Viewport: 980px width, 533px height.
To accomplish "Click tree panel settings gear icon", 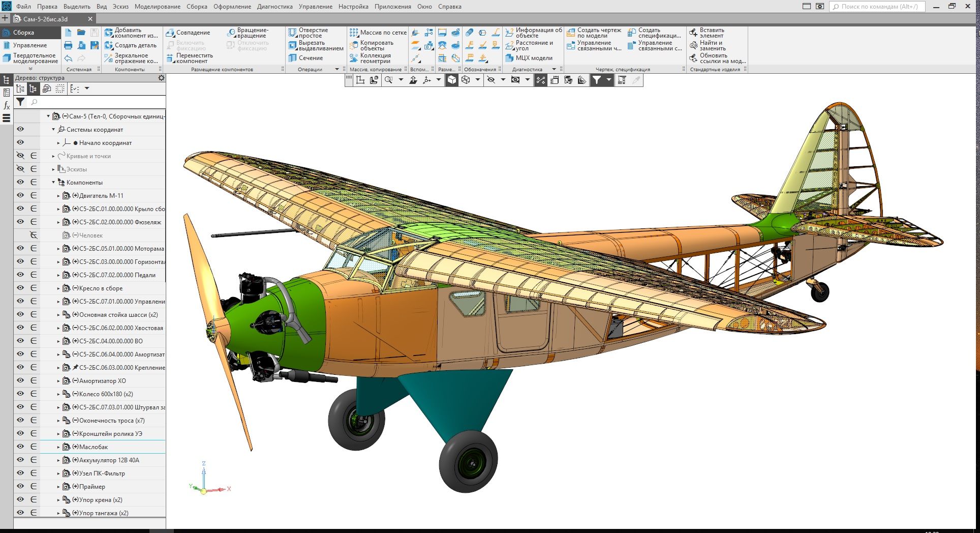I will click(x=161, y=78).
